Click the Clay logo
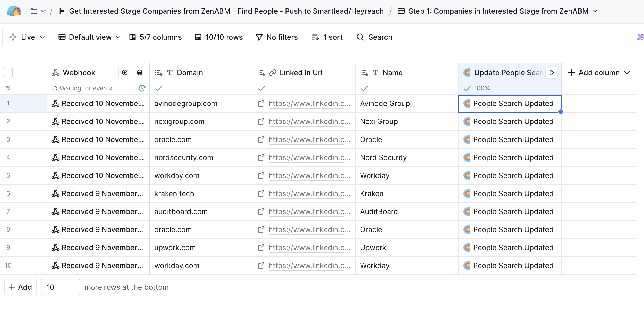The image size is (644, 318). pos(14,11)
